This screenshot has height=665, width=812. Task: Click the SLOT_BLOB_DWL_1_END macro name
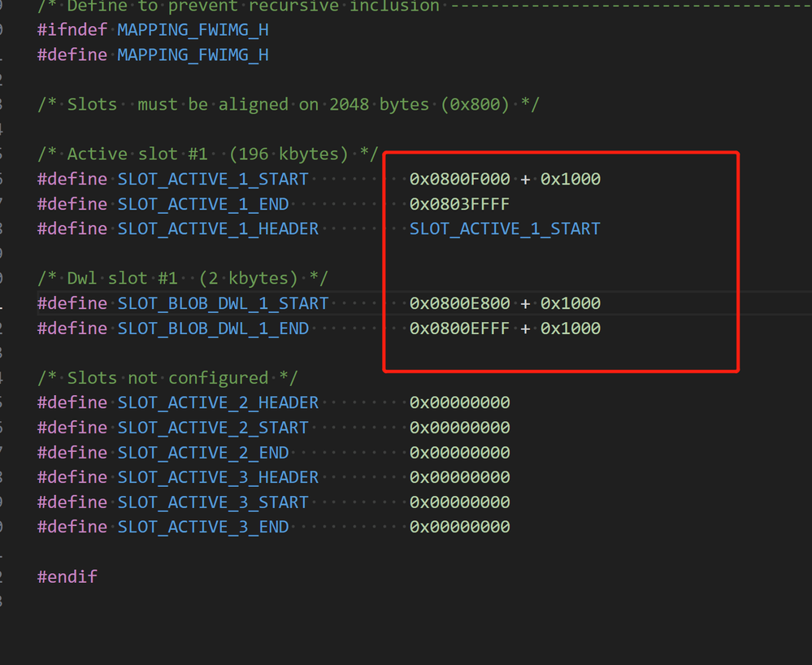tap(213, 328)
